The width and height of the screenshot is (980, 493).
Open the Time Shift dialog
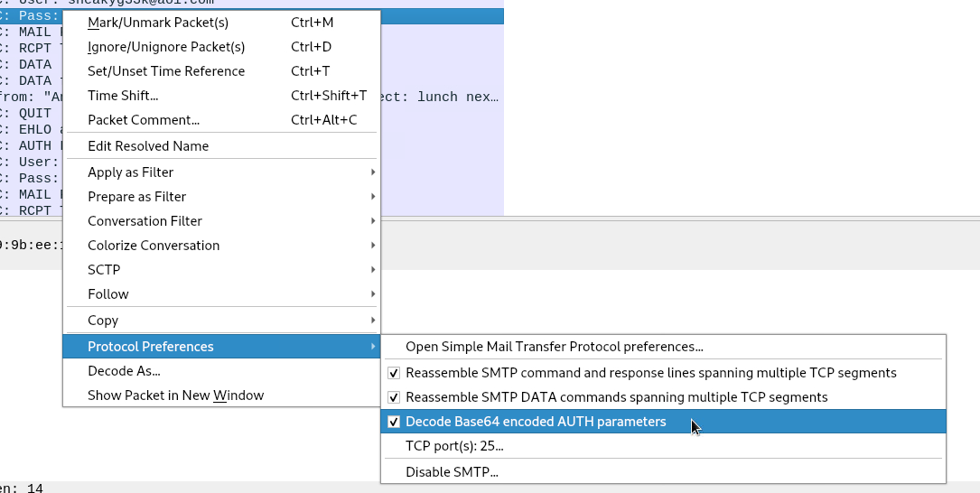[123, 96]
